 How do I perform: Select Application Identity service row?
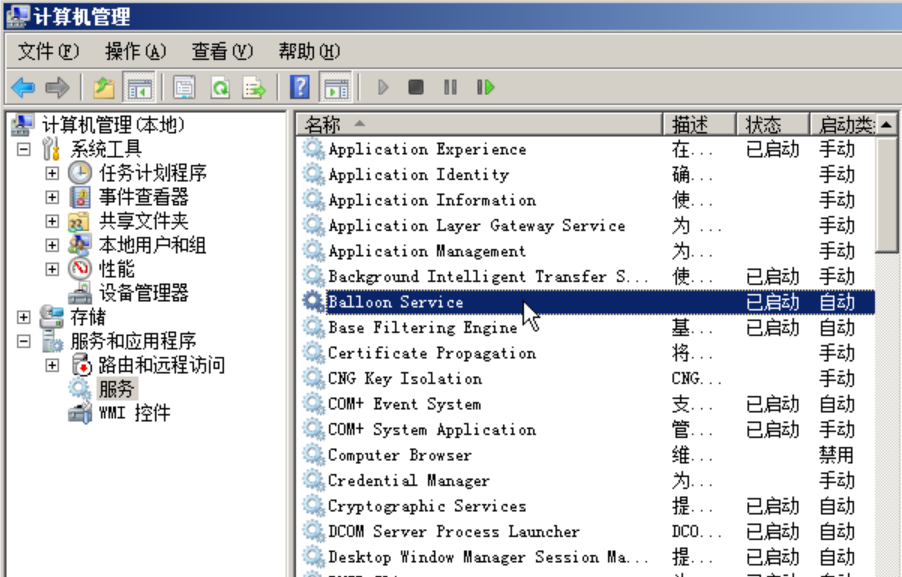click(586, 174)
